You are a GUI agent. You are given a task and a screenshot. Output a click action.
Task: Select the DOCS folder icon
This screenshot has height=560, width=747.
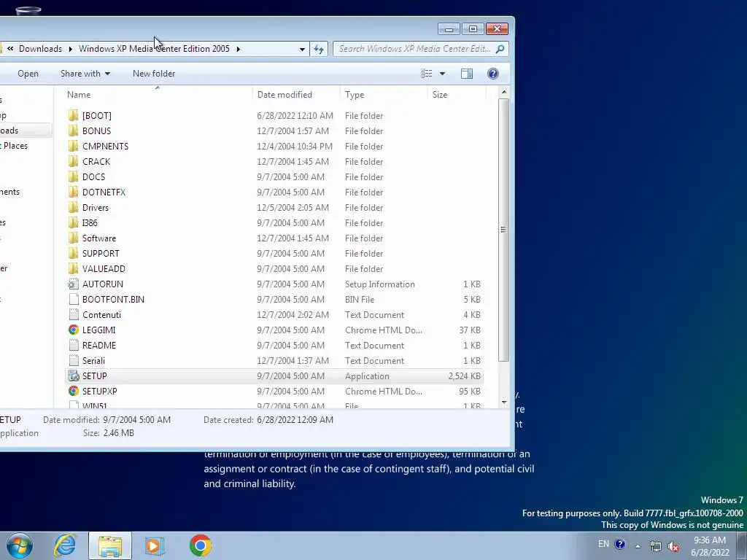pyautogui.click(x=73, y=176)
